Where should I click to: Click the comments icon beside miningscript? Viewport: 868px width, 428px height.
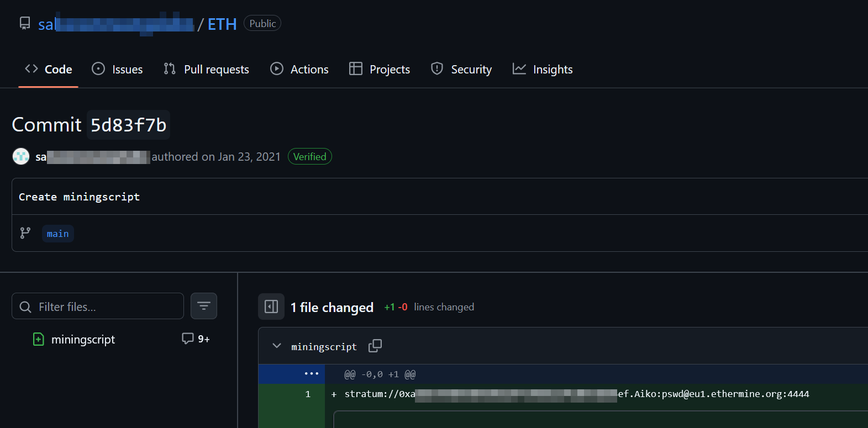point(188,339)
